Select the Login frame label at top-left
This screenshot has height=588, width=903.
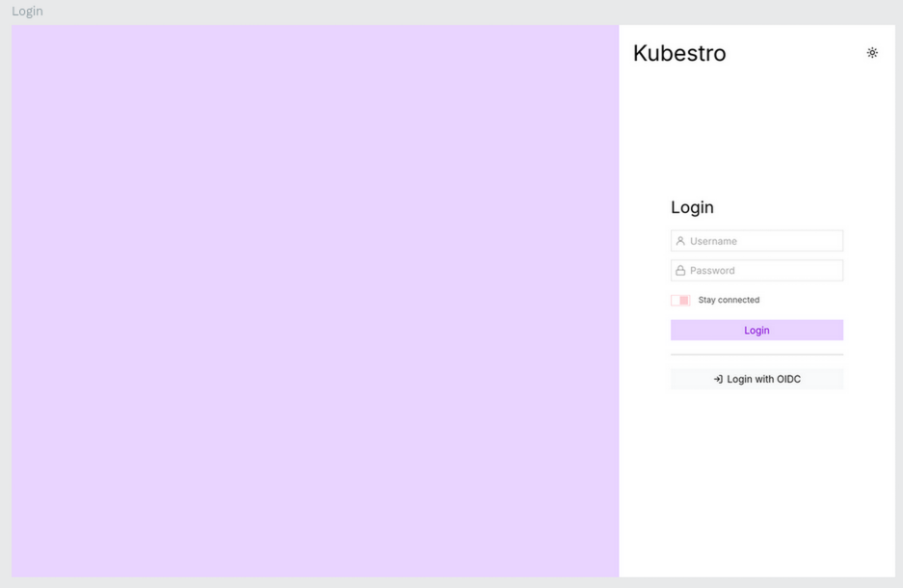coord(27,11)
